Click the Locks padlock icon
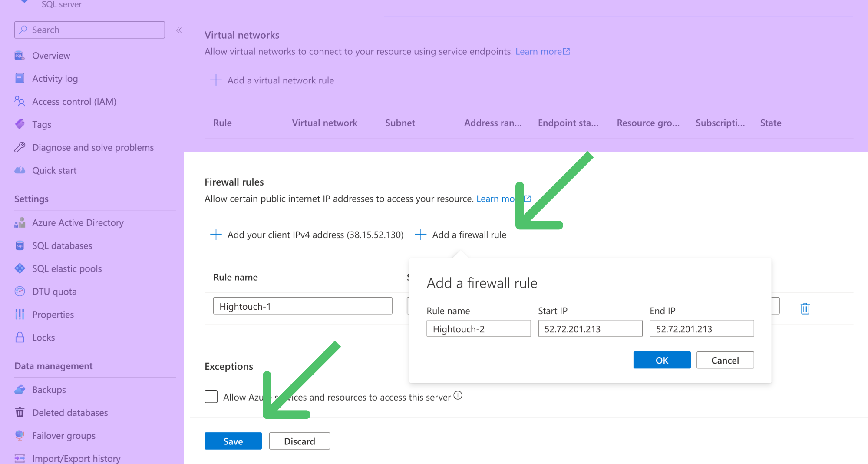Screen dimensions: 868x464 click(x=20, y=338)
